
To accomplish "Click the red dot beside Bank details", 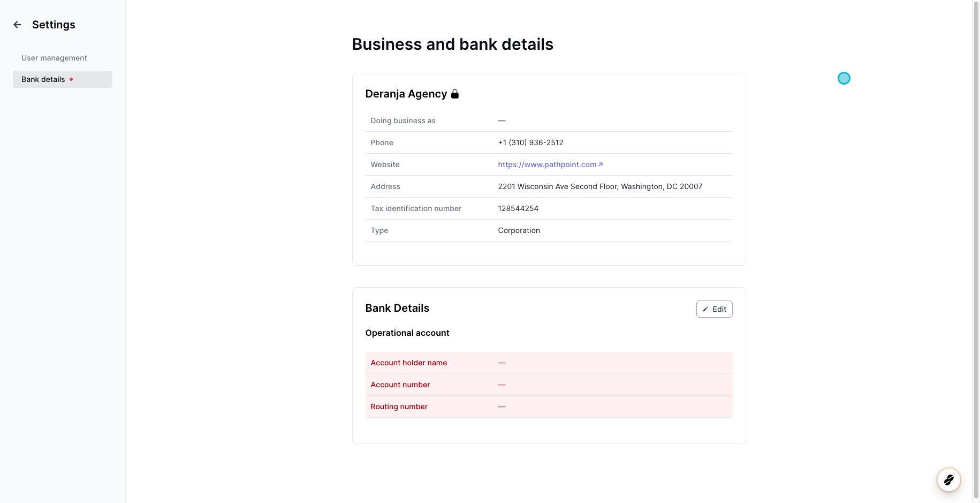I will [x=71, y=79].
